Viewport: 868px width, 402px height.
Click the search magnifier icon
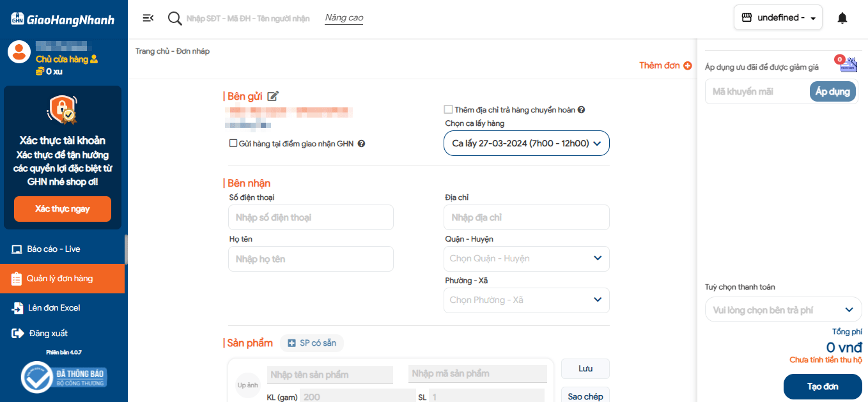click(x=174, y=19)
